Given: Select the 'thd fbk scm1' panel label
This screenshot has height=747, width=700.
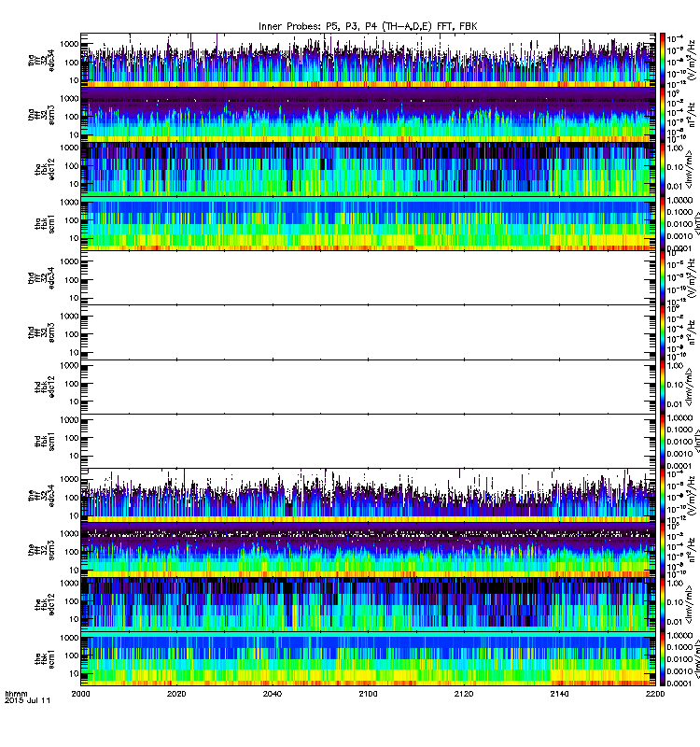Looking at the screenshot, I should click(45, 441).
